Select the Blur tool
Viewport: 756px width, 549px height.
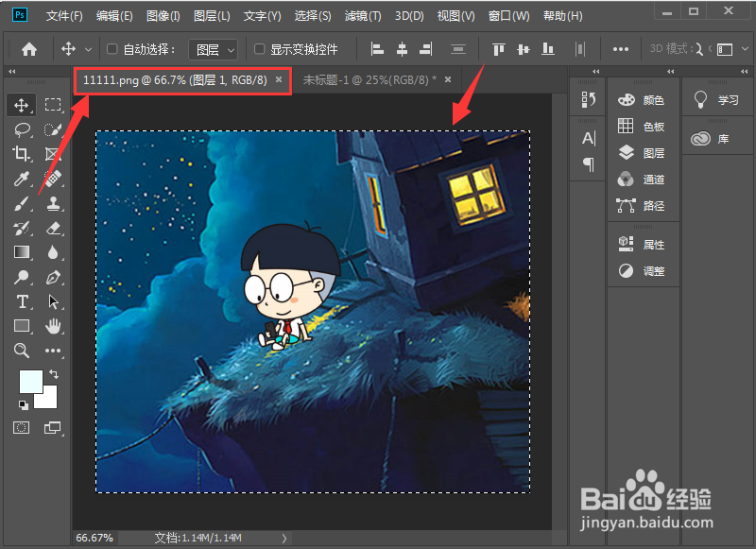click(x=53, y=252)
